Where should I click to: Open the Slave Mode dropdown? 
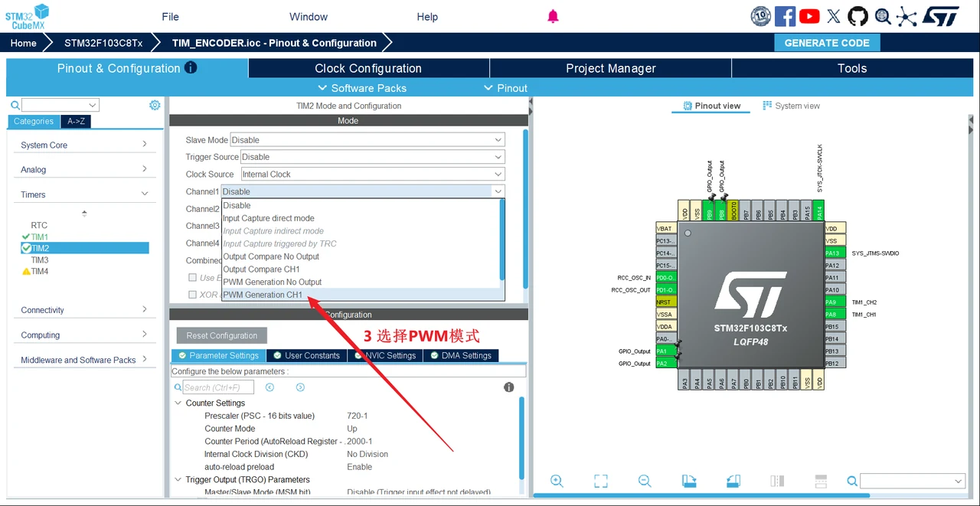point(367,140)
